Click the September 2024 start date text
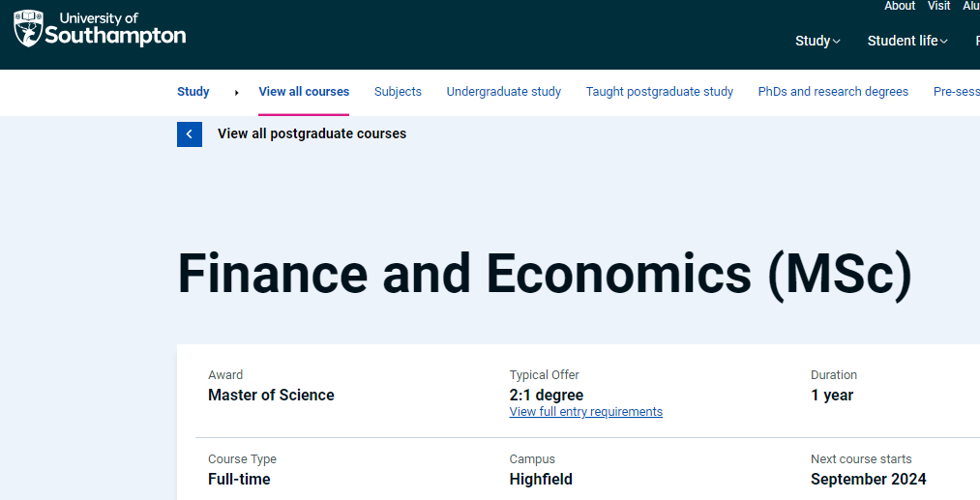The width and height of the screenshot is (980, 500). point(868,480)
